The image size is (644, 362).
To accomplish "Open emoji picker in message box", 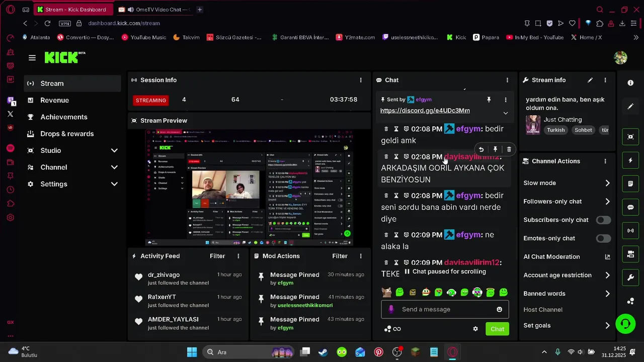I will coord(500,309).
